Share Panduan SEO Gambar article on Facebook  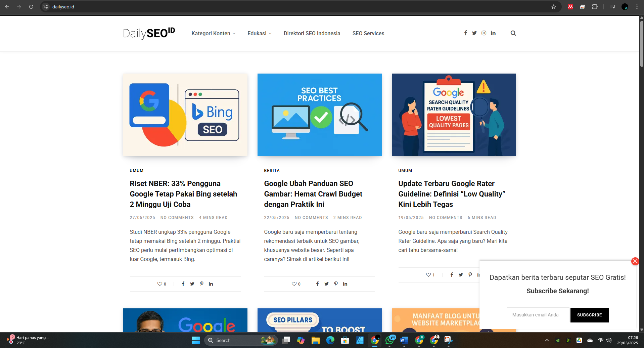[317, 284]
